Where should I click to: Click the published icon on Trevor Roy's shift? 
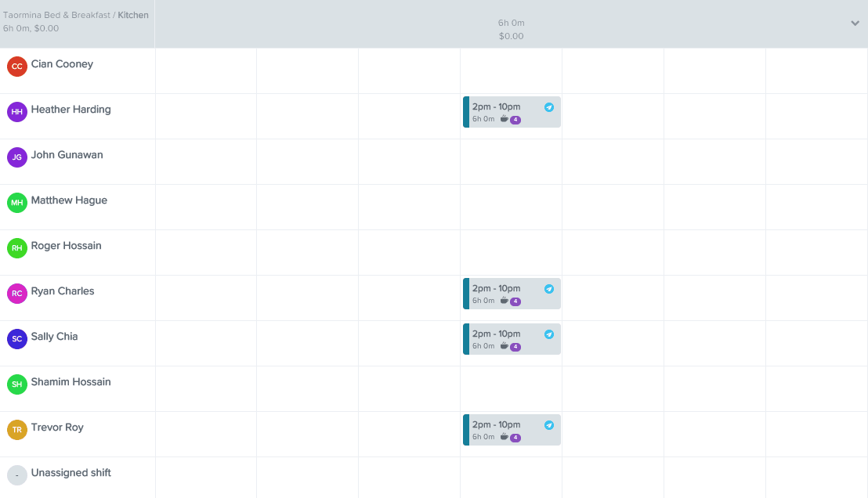(x=549, y=424)
